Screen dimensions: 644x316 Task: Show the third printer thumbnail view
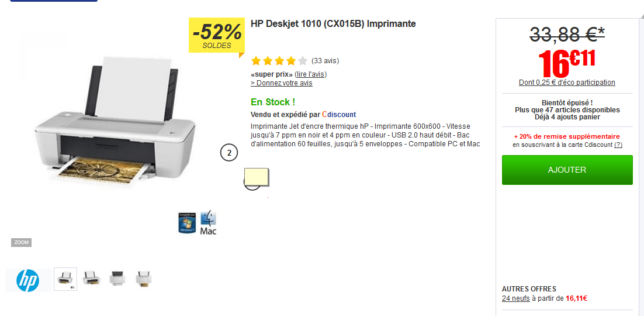point(117,278)
